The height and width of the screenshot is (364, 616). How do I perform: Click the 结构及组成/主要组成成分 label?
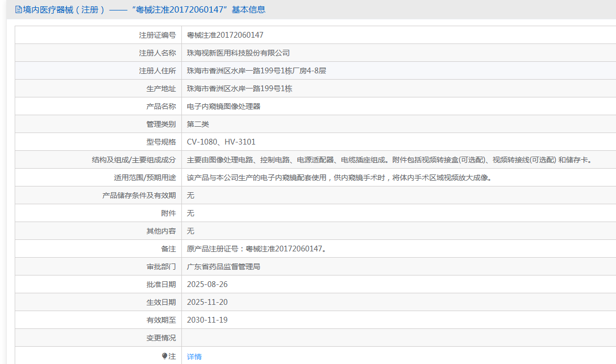134,160
